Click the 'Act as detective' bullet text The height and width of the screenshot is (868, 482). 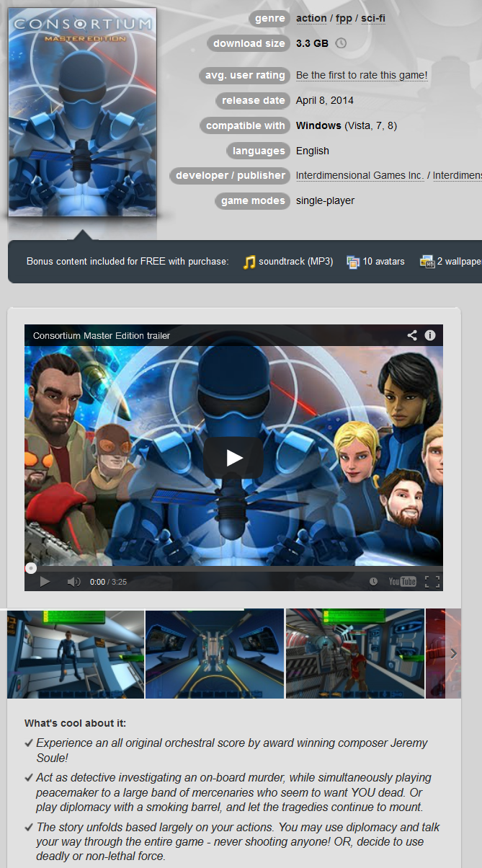[x=234, y=792]
